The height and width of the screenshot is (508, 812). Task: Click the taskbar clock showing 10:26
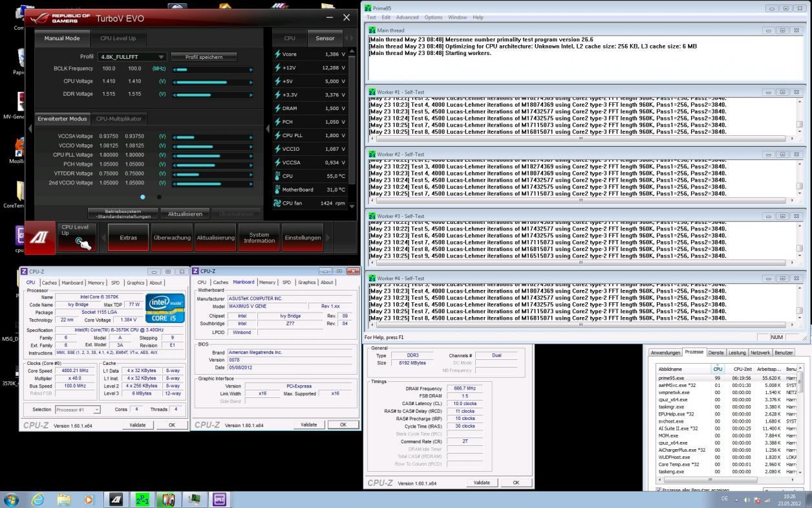coord(789,500)
